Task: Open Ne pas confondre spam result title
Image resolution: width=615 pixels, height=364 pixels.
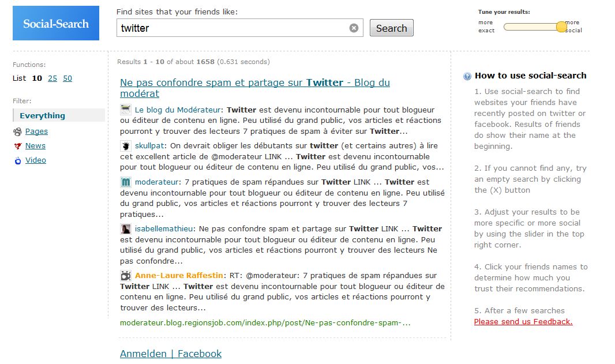Action: [x=255, y=88]
